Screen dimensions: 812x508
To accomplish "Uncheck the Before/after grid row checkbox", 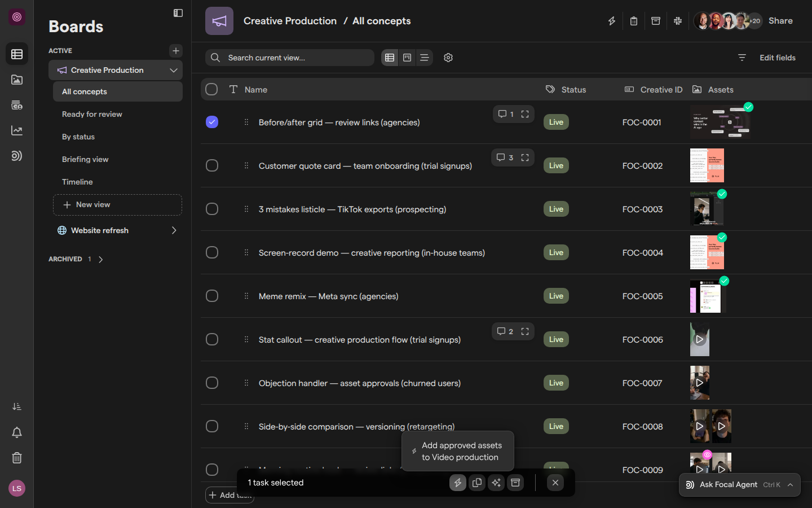I will tap(212, 122).
